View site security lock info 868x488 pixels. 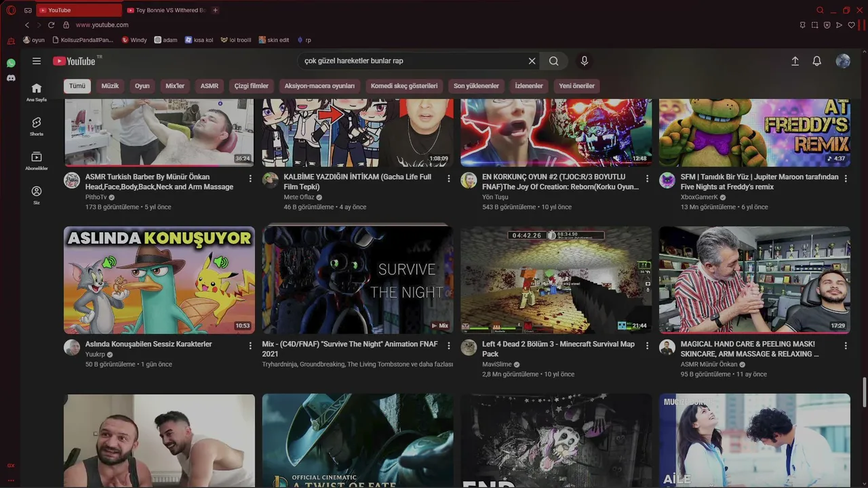(x=66, y=25)
